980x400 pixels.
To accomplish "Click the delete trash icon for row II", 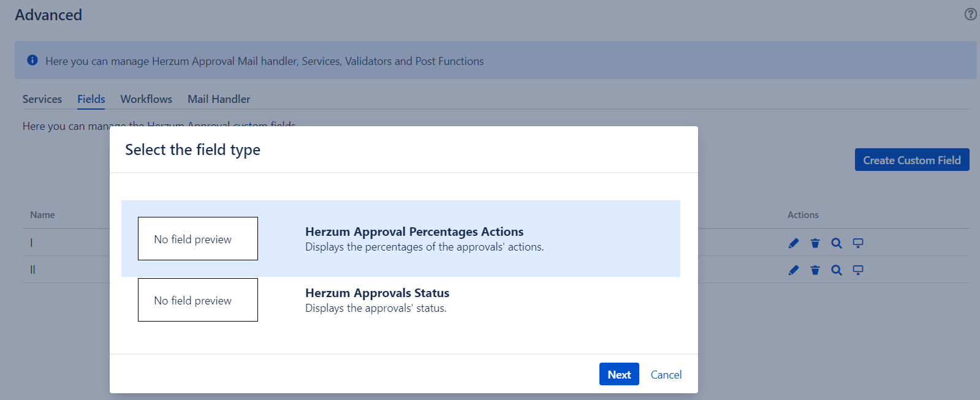I will (x=815, y=270).
